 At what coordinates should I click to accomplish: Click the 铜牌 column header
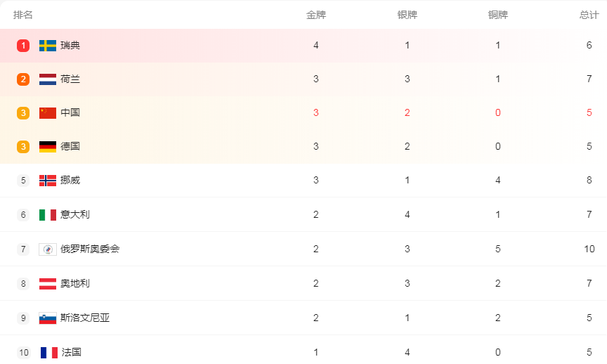click(498, 15)
